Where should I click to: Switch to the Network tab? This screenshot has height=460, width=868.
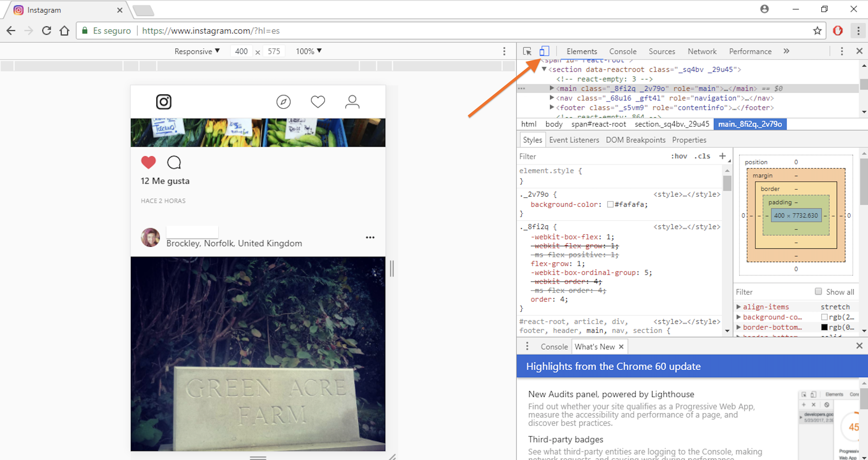pos(702,51)
